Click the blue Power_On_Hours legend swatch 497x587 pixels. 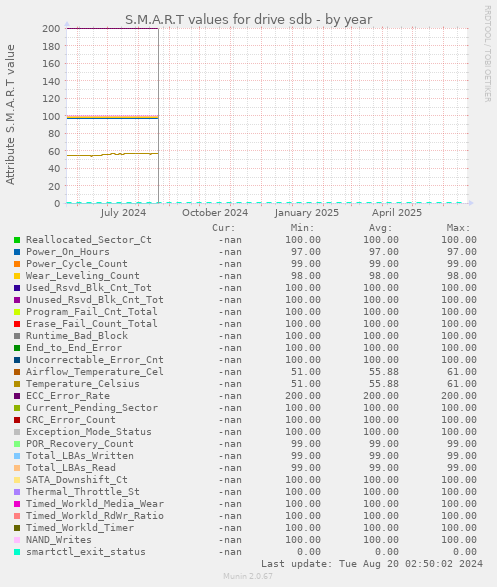click(17, 252)
